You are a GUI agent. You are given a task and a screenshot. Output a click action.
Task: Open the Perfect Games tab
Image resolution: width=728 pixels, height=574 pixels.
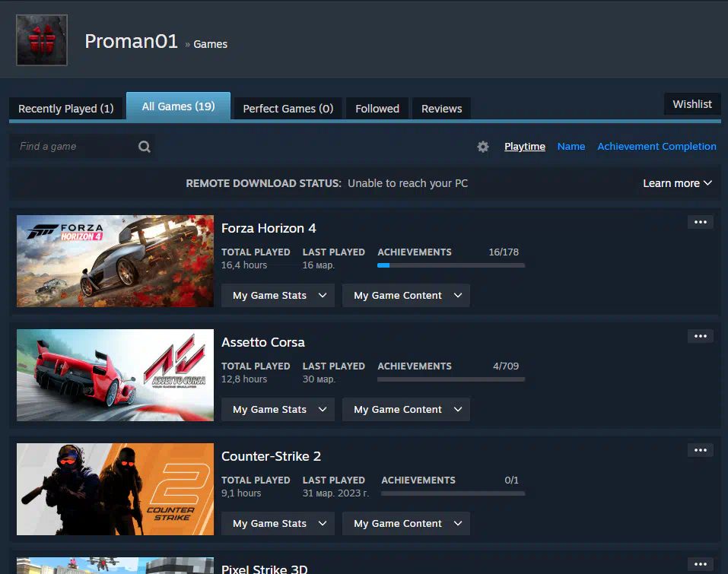[288, 109]
